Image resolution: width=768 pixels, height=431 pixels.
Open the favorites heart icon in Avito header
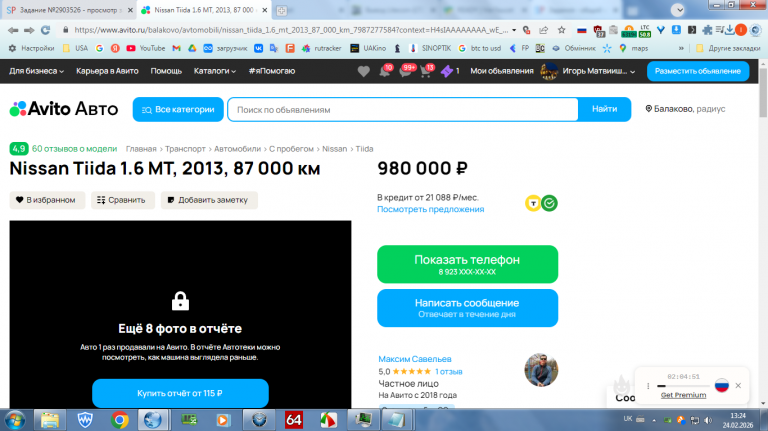(363, 72)
